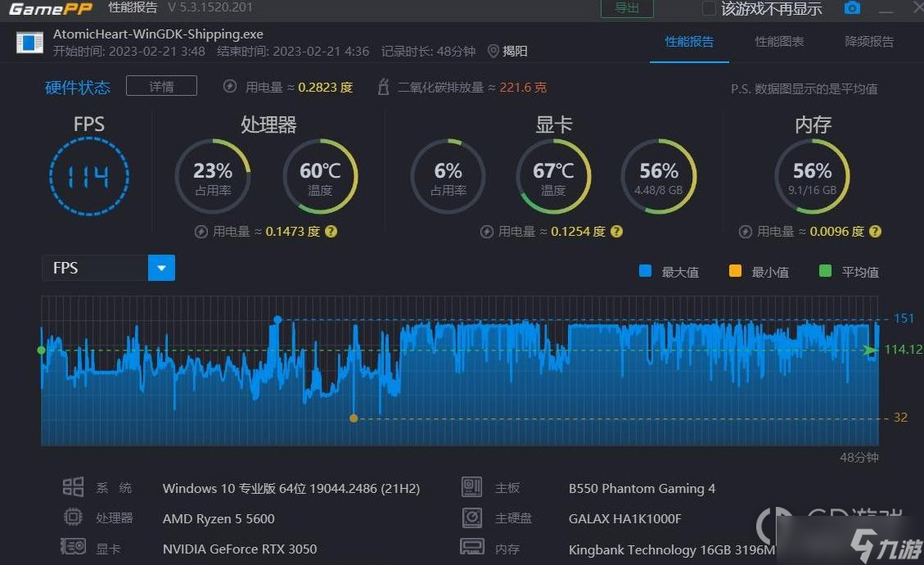This screenshot has width=924, height=565.
Task: Click the GPU temperature 67℃ gauge
Action: point(553,176)
